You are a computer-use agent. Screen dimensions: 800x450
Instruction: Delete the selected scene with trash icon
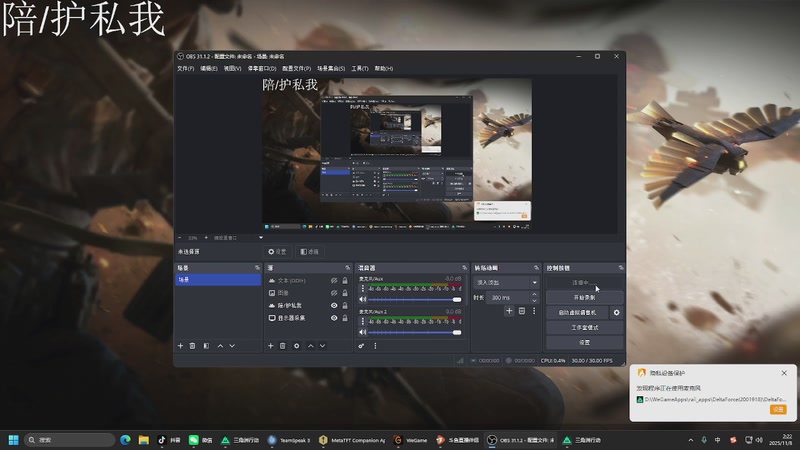pyautogui.click(x=192, y=345)
